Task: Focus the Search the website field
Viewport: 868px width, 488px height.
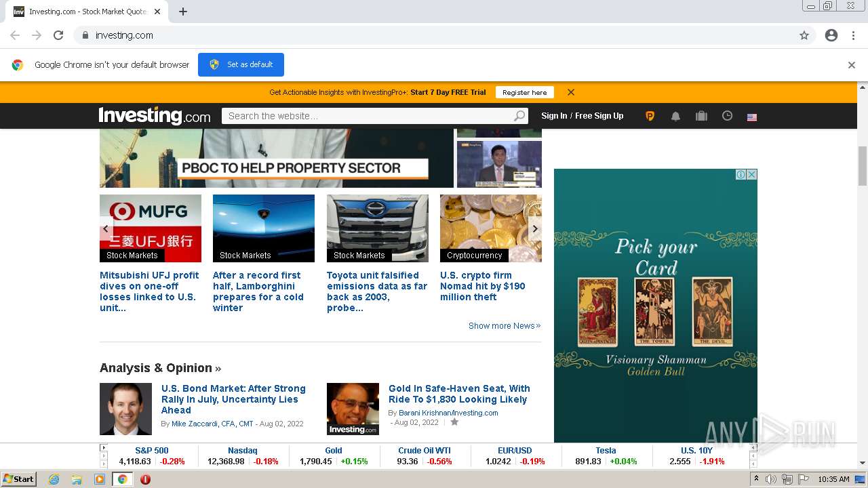Action: 367,116
